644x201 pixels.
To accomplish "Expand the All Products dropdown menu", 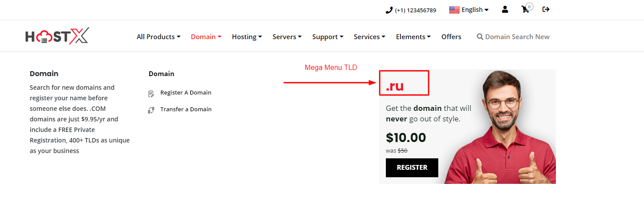I will pos(159,37).
